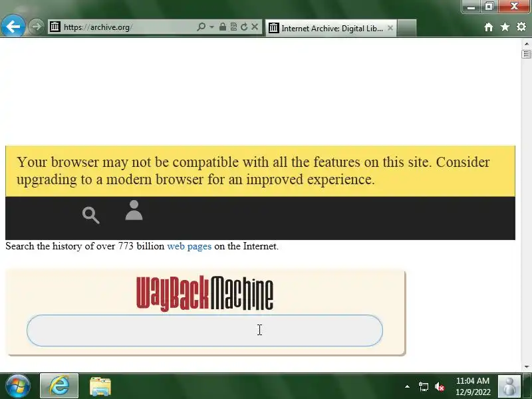Open the Tools gear menu

click(x=521, y=27)
